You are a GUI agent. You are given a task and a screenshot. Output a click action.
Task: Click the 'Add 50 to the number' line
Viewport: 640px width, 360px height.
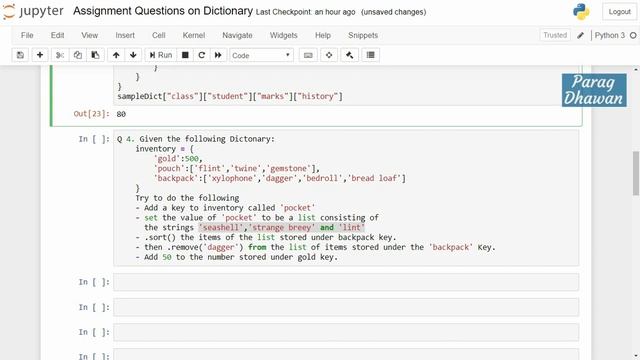click(x=237, y=257)
